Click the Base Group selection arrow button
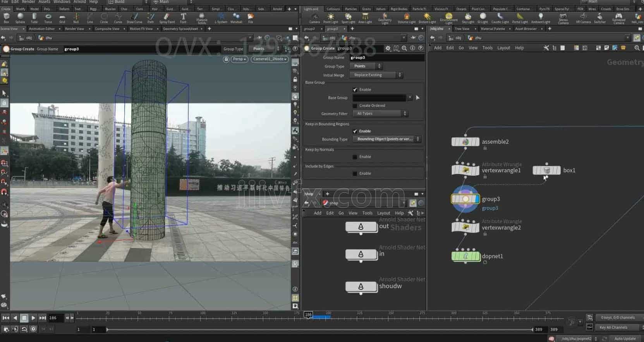Viewport: 644px width, 342px height. coord(417,98)
